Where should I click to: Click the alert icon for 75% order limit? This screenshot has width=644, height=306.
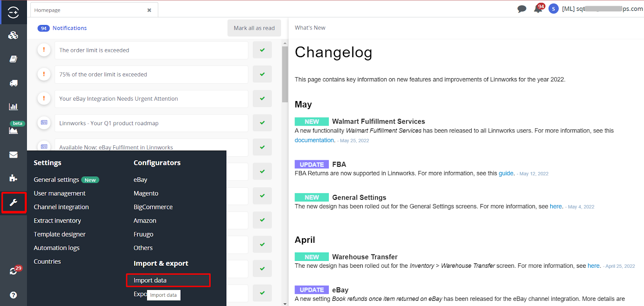[x=44, y=74]
